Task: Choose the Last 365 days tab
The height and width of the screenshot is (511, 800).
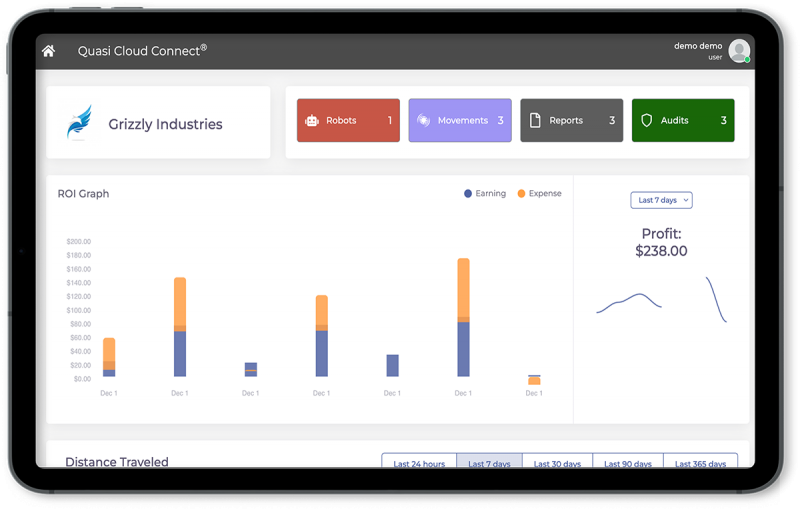Action: coord(700,463)
